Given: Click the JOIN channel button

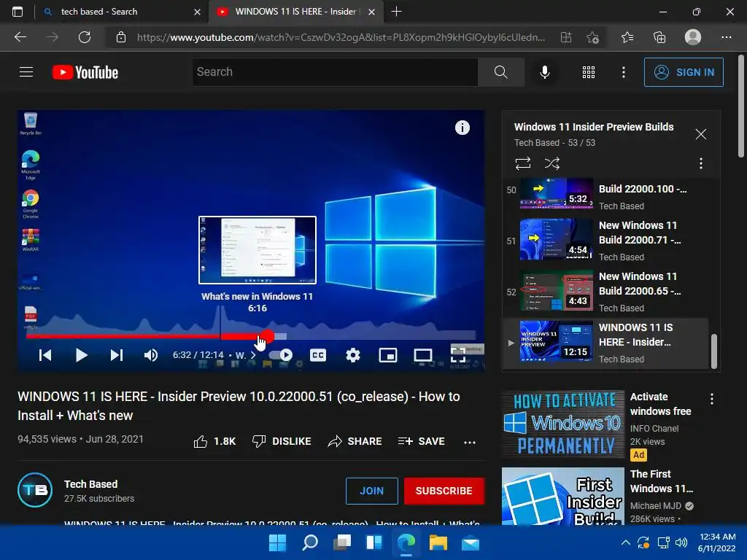Looking at the screenshot, I should pyautogui.click(x=371, y=491).
